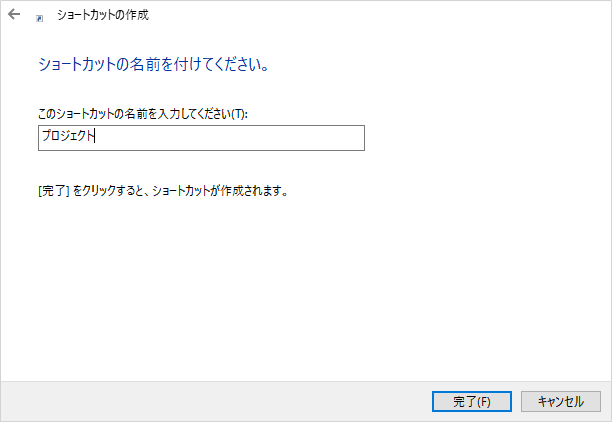Click blank white area below instruction text
The width and height of the screenshot is (612, 422).
(300, 290)
